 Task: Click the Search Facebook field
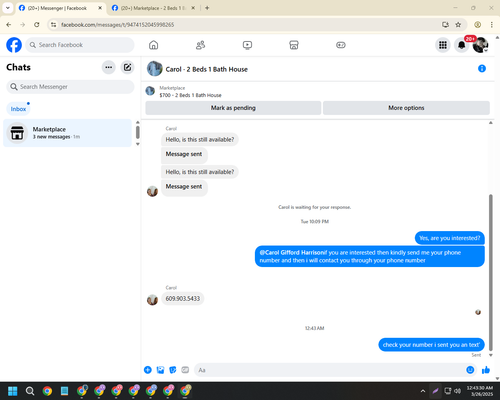pyautogui.click(x=80, y=45)
